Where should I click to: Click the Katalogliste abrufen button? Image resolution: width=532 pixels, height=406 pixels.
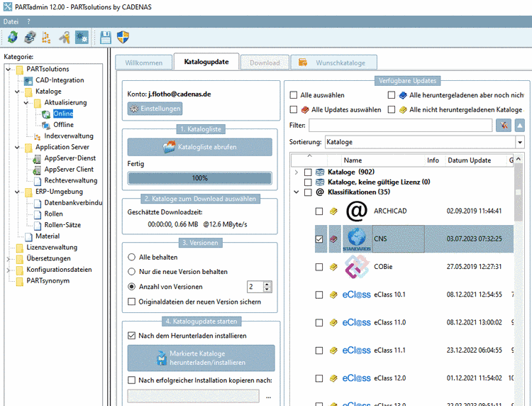click(200, 147)
